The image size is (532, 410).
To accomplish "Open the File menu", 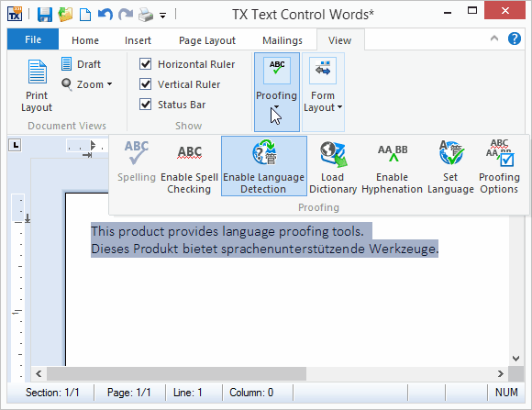I will [x=33, y=39].
